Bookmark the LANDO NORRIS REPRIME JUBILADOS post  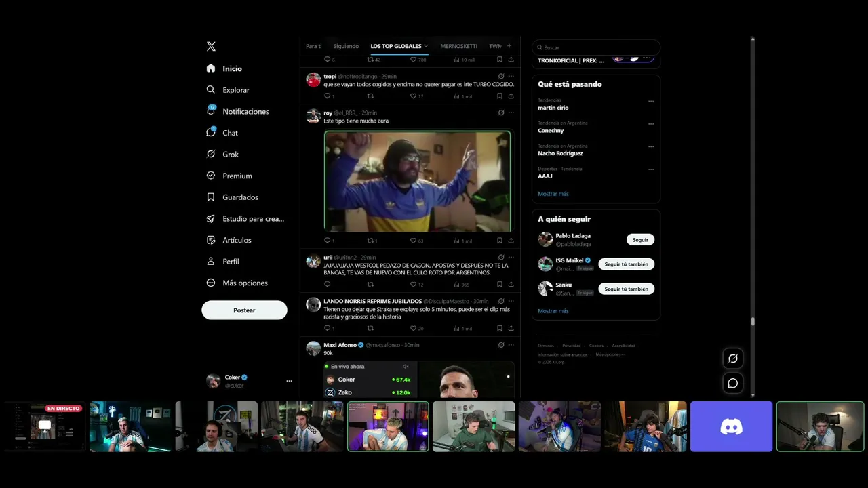coord(500,328)
